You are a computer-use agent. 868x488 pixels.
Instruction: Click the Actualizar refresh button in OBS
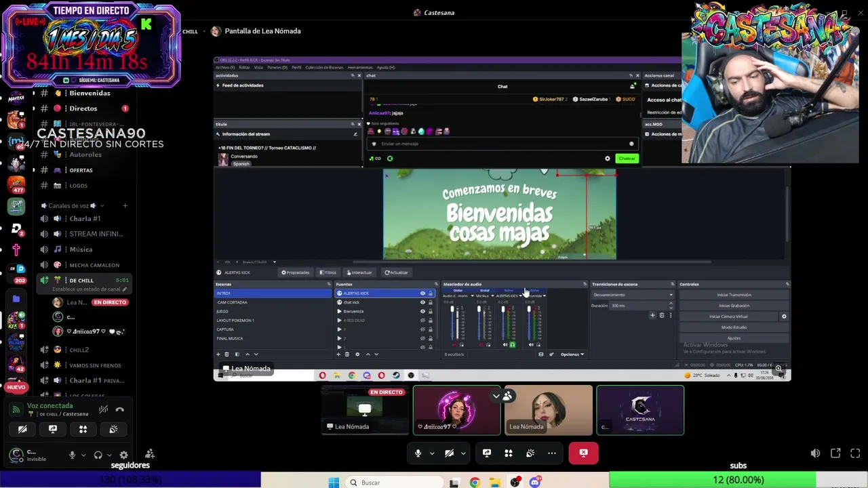click(396, 272)
